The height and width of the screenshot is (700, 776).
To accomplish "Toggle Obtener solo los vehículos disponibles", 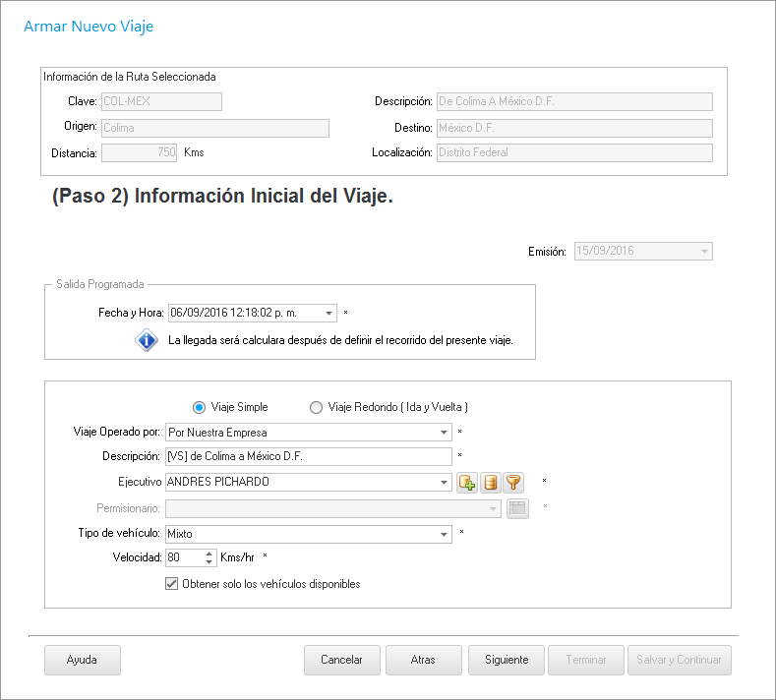I will [x=171, y=584].
